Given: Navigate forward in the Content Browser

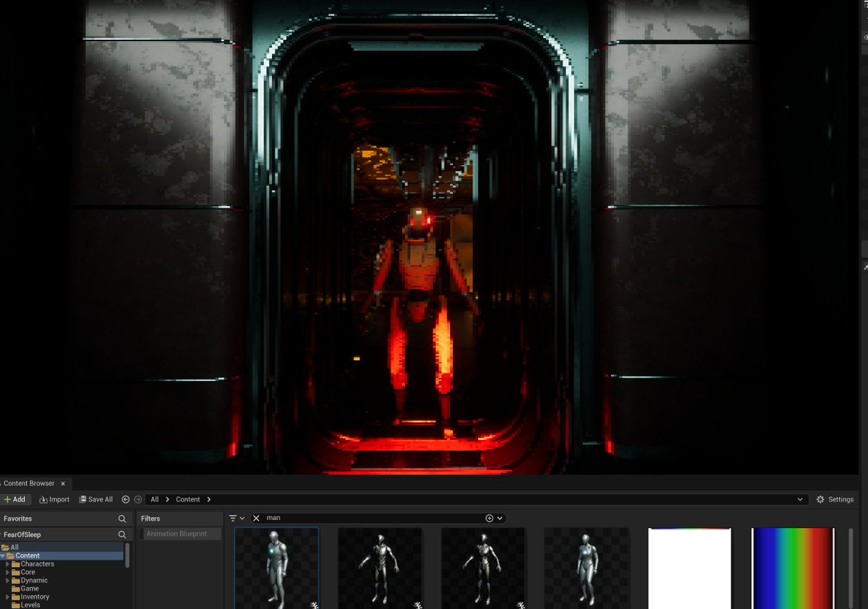Looking at the screenshot, I should click(137, 499).
